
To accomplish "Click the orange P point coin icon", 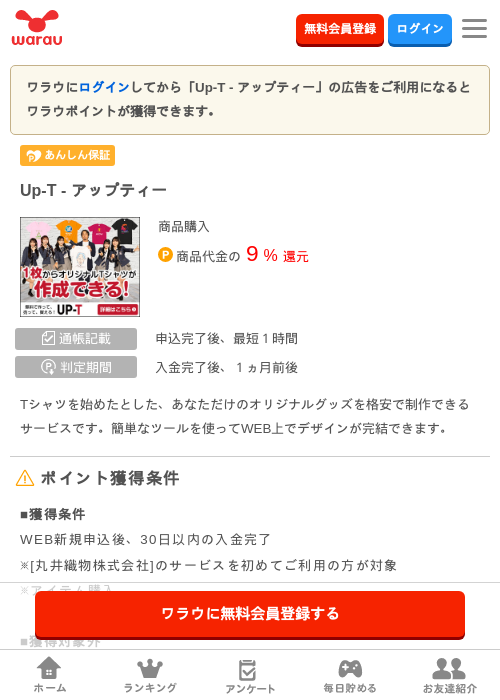I will pos(165,255).
